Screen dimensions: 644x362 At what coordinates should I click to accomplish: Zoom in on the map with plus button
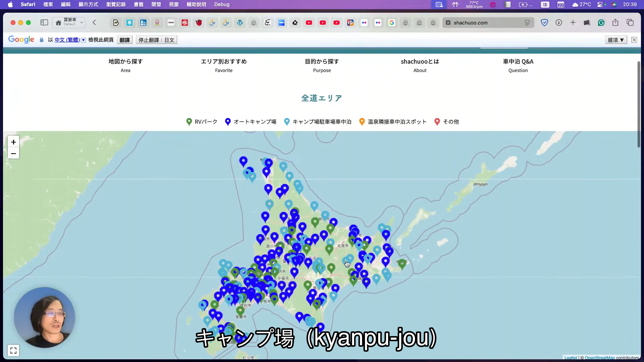click(13, 142)
